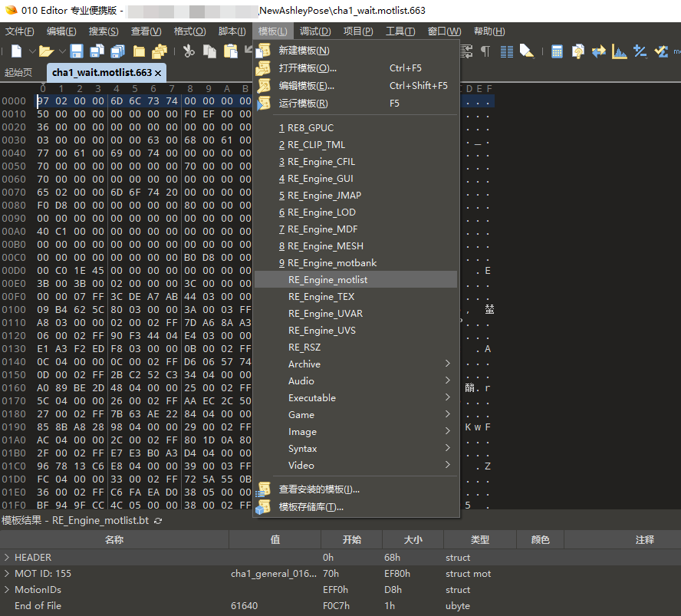Click the Cut scissors icon
The width and height of the screenshot is (681, 616).
189,51
